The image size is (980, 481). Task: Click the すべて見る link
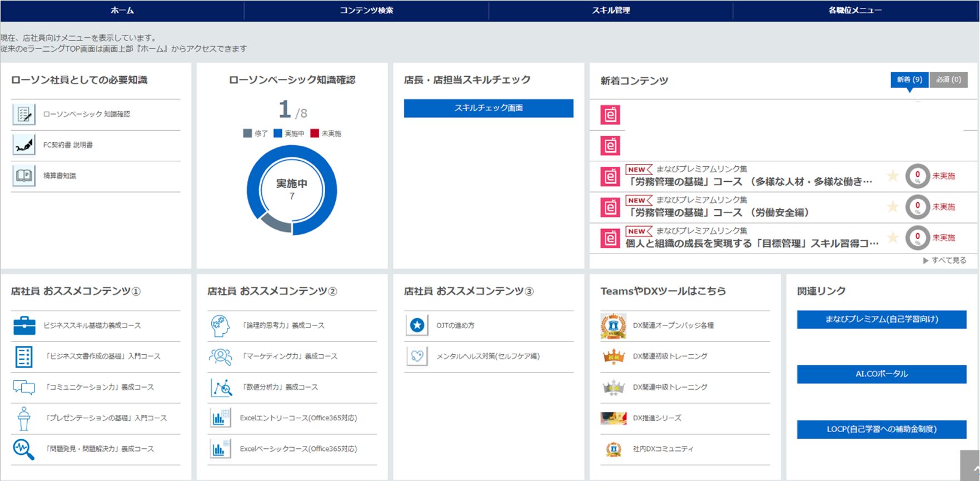(x=944, y=260)
